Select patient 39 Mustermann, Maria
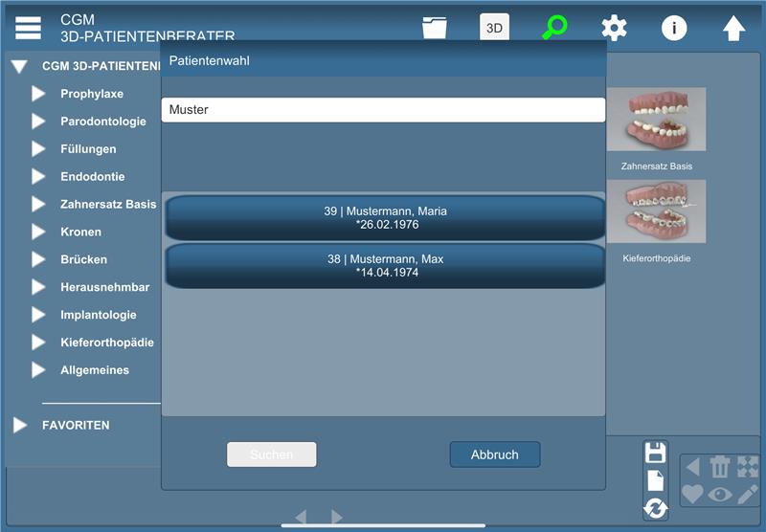This screenshot has width=766, height=532. [x=385, y=218]
